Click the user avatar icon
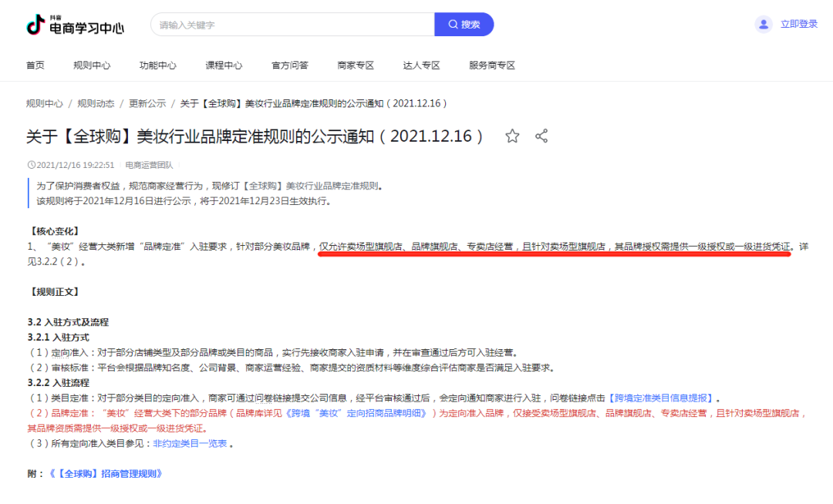This screenshot has height=504, width=833. (x=764, y=25)
